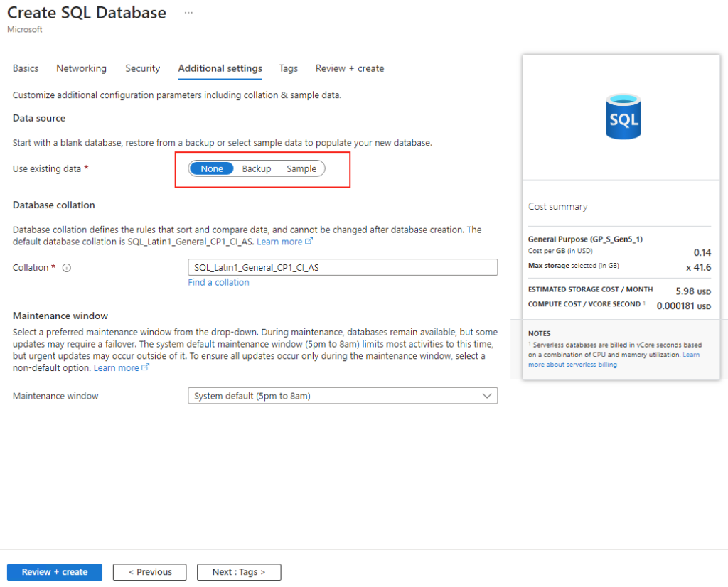Open the ellipsis menu beside Create SQL Database
Image resolution: width=728 pixels, height=587 pixels.
pos(188,13)
